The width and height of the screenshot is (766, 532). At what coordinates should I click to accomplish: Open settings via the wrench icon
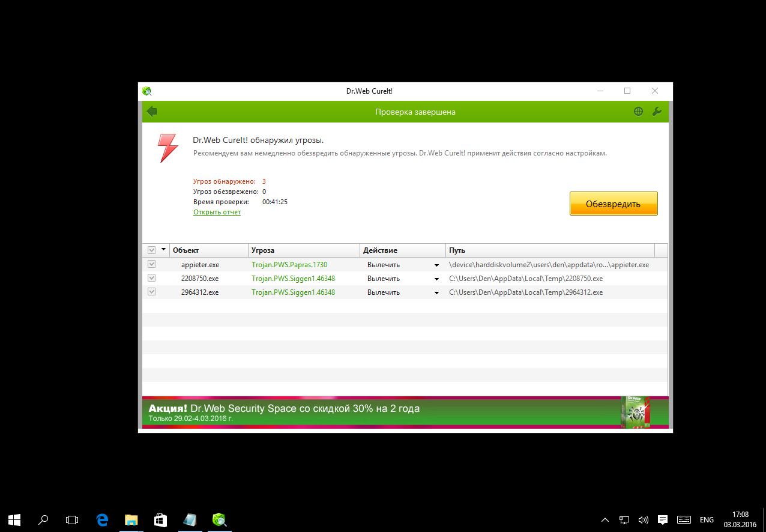tap(656, 112)
